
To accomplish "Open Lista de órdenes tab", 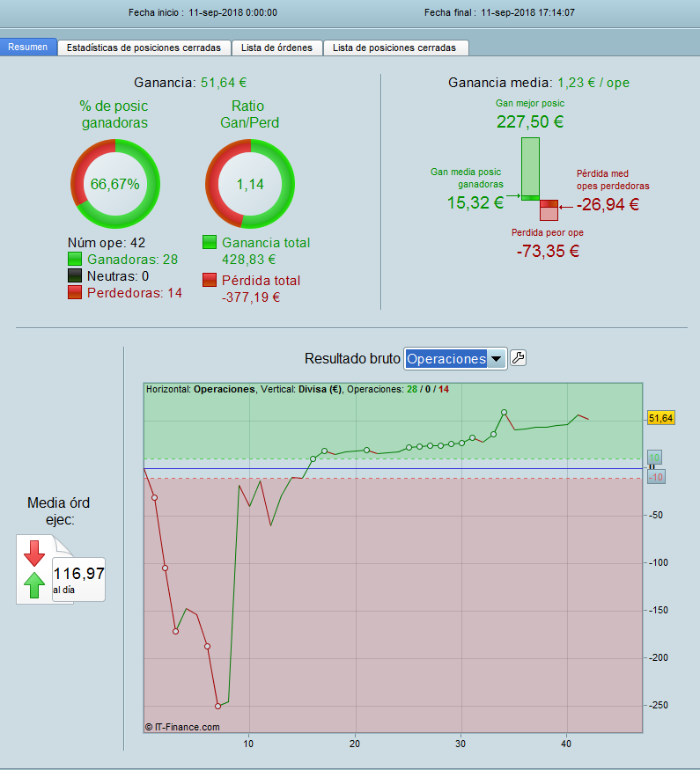I will click(277, 48).
